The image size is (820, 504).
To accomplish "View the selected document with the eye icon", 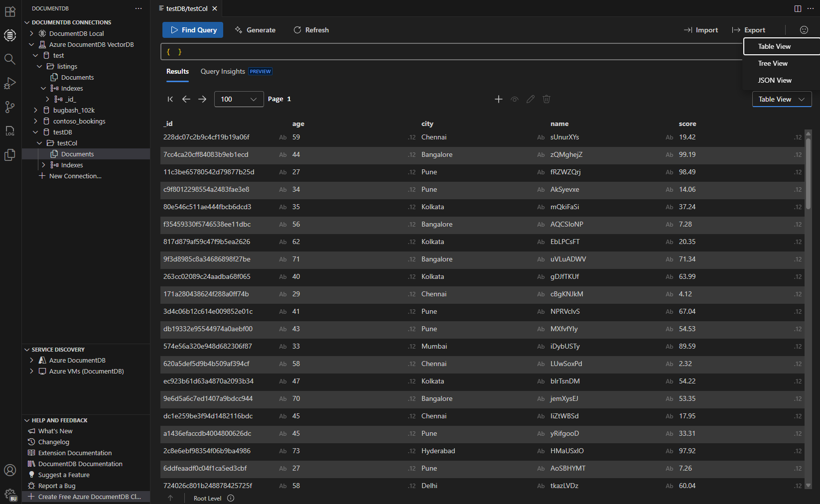I will (515, 99).
